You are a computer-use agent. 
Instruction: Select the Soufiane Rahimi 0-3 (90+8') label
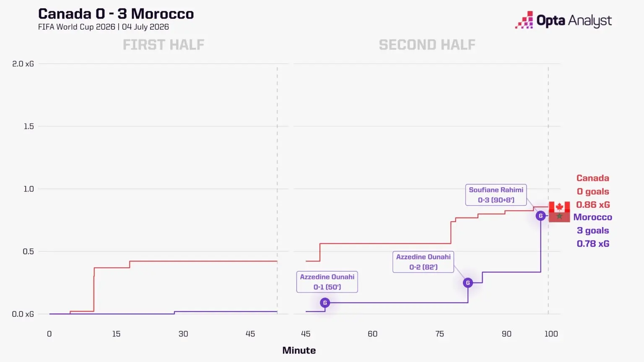496,195
